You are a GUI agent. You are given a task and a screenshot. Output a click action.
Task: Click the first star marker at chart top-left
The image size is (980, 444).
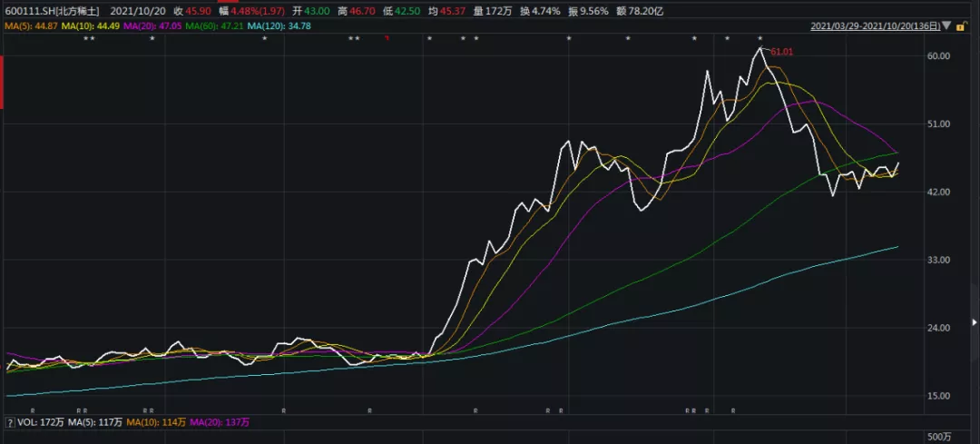point(85,39)
